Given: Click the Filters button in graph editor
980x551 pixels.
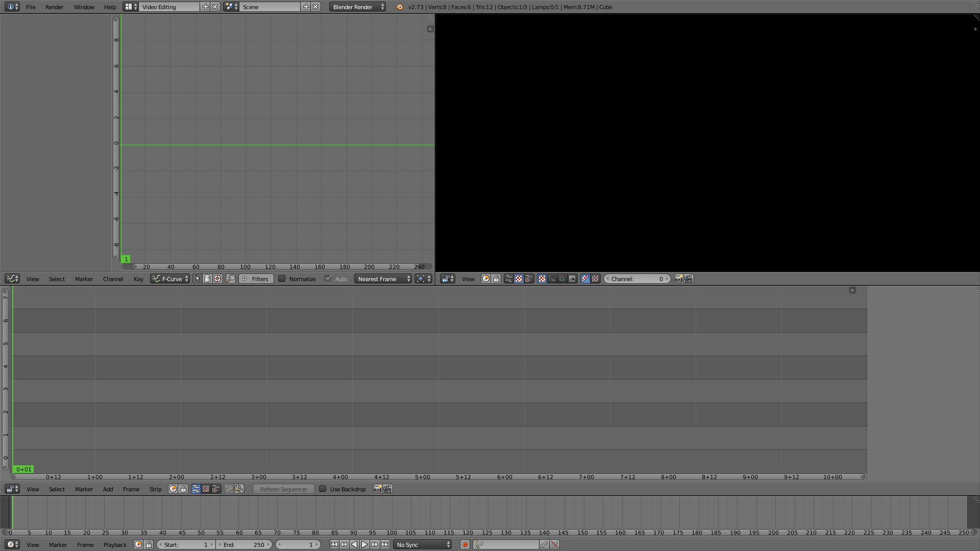Looking at the screenshot, I should [256, 279].
